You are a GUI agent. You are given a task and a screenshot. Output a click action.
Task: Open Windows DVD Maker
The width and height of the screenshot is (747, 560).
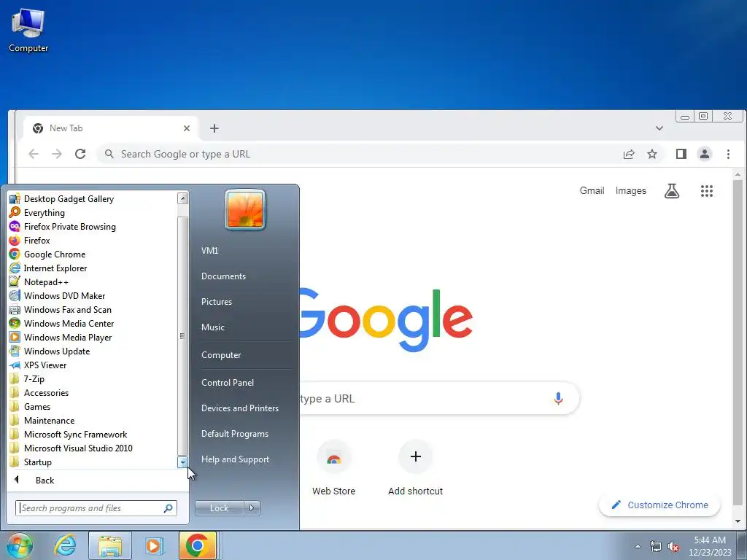point(64,296)
